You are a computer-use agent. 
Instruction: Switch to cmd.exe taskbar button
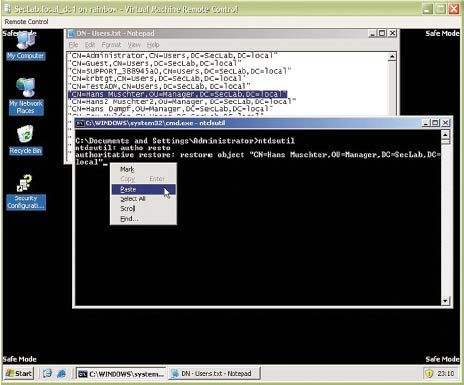click(x=122, y=374)
